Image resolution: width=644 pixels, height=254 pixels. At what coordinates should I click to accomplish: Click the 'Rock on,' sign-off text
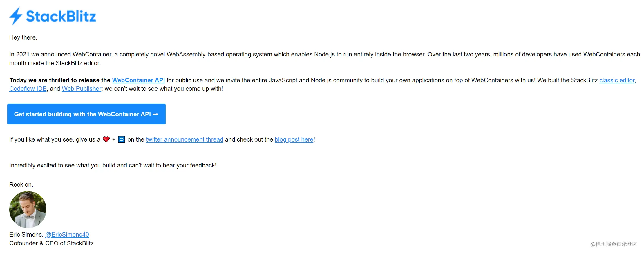click(x=21, y=185)
